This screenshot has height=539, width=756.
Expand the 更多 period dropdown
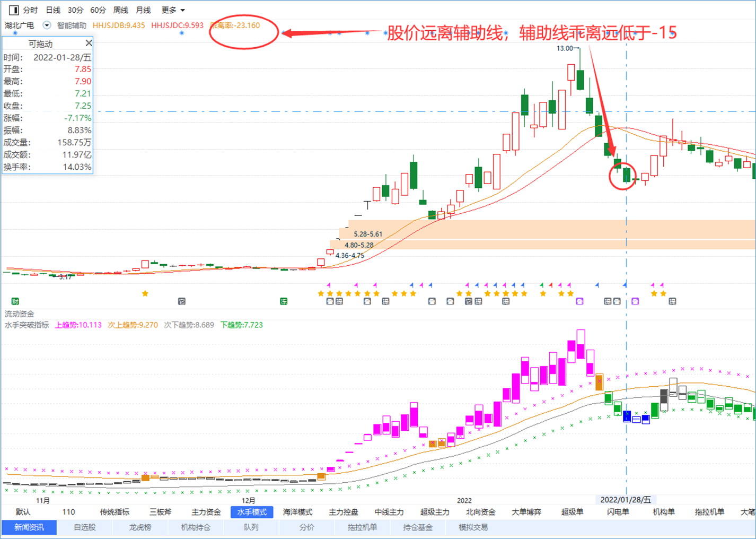pyautogui.click(x=173, y=10)
